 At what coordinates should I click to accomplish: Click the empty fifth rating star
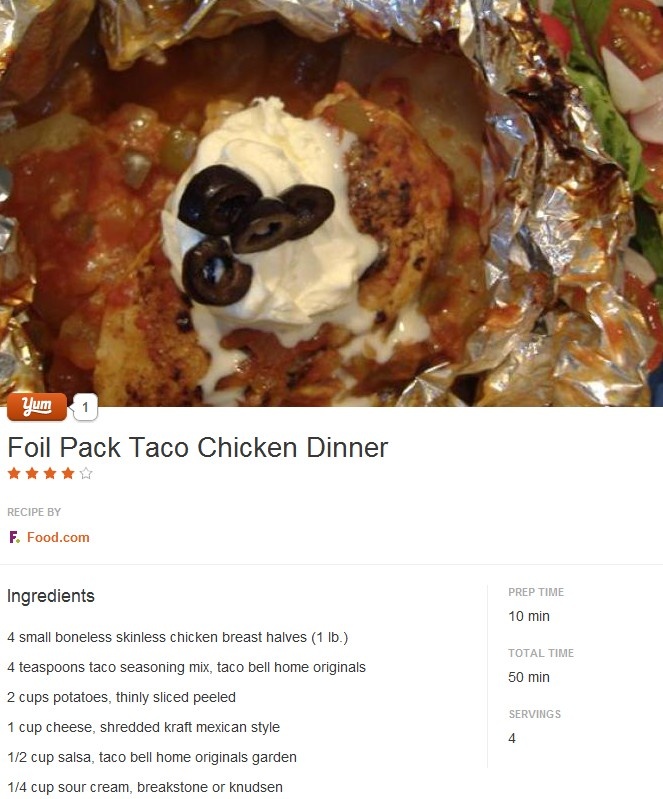point(86,474)
